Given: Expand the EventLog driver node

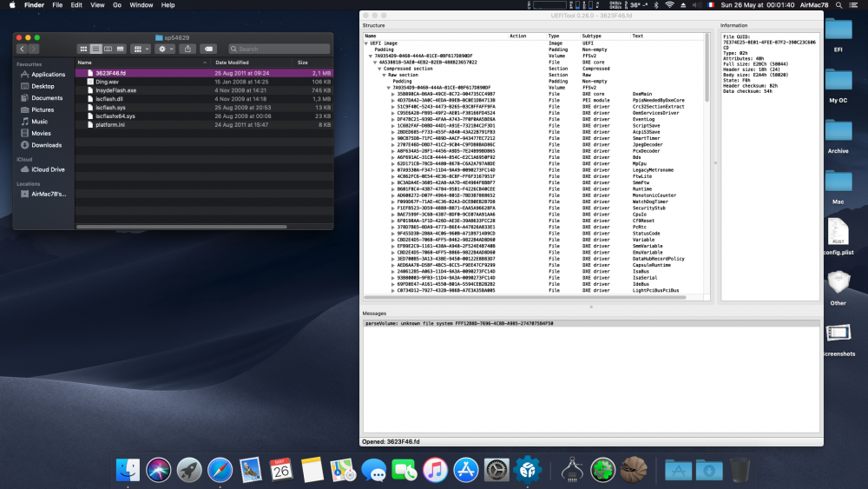Looking at the screenshot, I should 393,119.
